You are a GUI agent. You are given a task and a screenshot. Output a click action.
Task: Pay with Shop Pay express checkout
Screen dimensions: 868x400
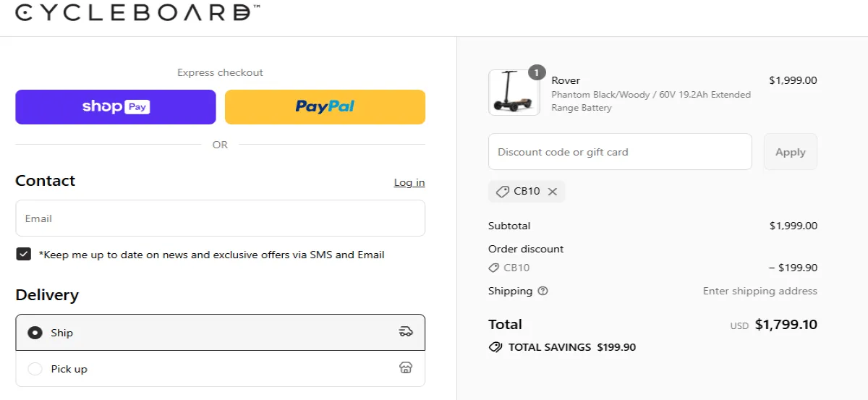pyautogui.click(x=116, y=107)
